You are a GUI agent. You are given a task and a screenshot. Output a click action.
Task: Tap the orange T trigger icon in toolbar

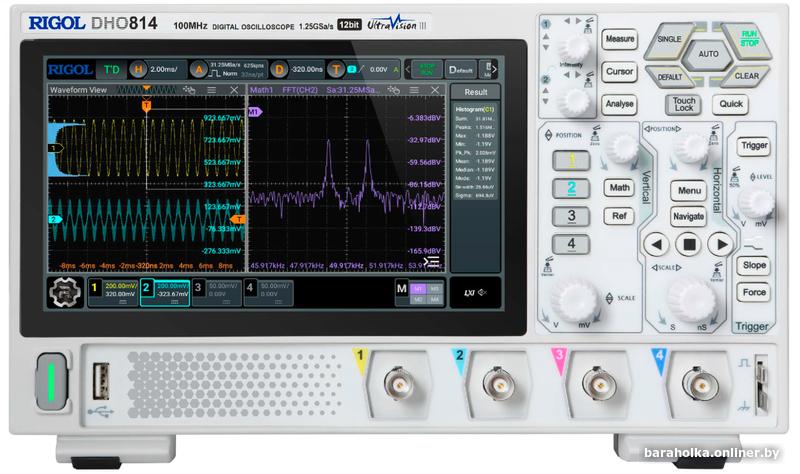[336, 69]
